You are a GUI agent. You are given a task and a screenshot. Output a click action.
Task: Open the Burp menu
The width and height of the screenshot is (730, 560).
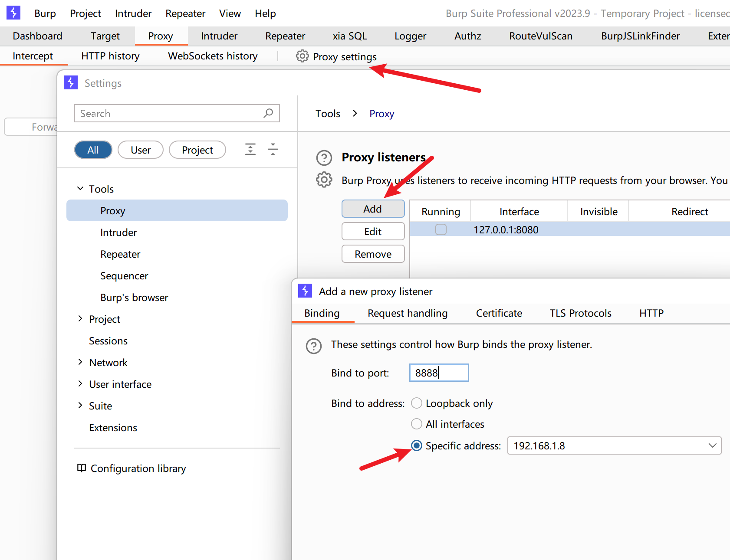pyautogui.click(x=45, y=13)
